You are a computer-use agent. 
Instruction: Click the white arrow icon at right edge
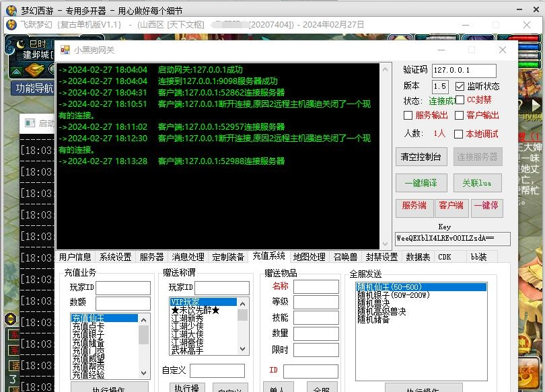click(536, 105)
